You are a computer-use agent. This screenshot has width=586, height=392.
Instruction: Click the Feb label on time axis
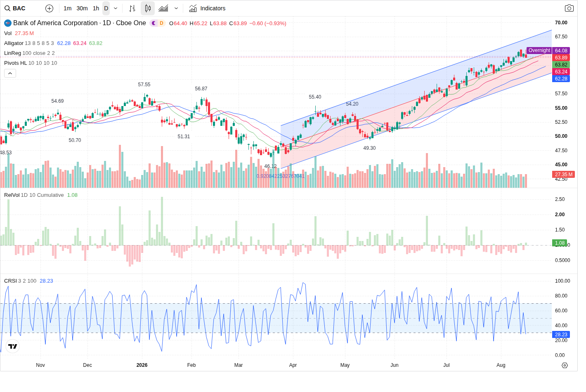point(191,365)
